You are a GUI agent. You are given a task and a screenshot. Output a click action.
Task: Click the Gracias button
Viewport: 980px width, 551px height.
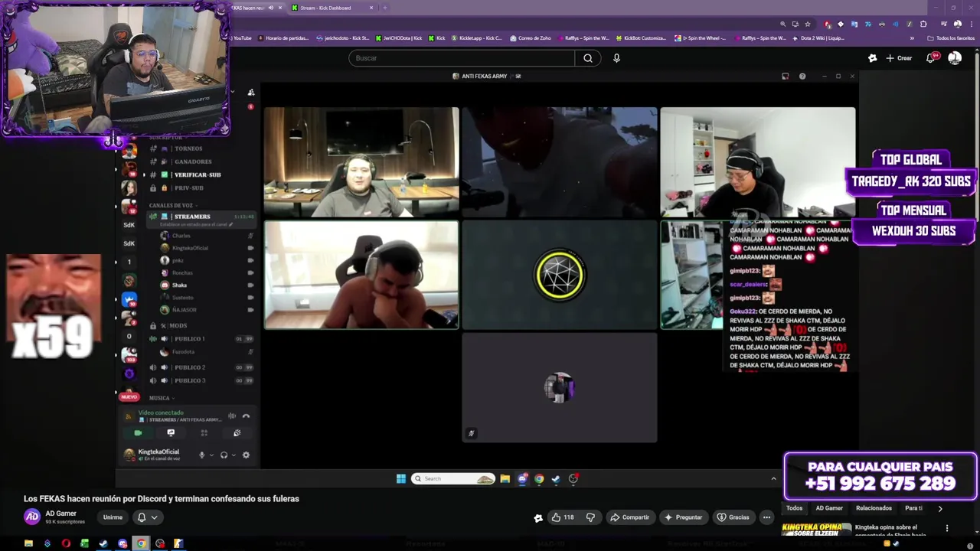coord(733,517)
